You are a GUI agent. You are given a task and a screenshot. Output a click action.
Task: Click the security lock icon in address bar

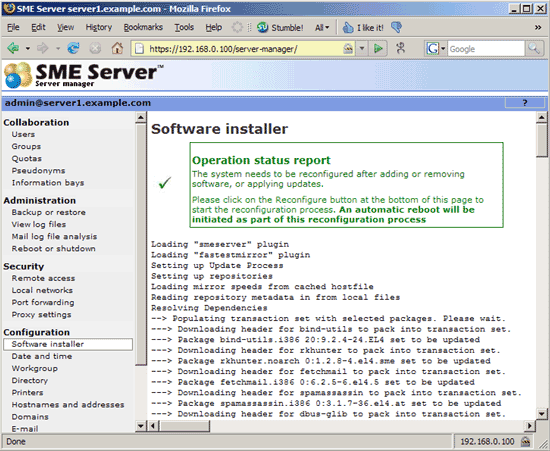coord(348,48)
